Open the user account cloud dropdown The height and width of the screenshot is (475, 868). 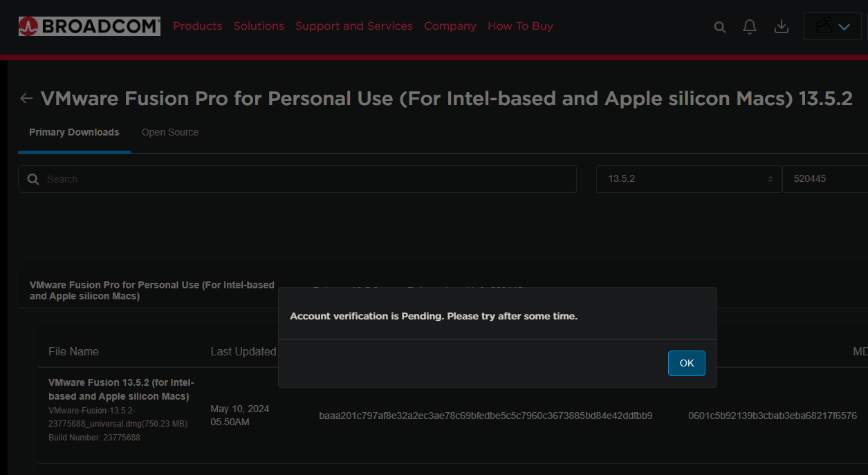pyautogui.click(x=833, y=26)
